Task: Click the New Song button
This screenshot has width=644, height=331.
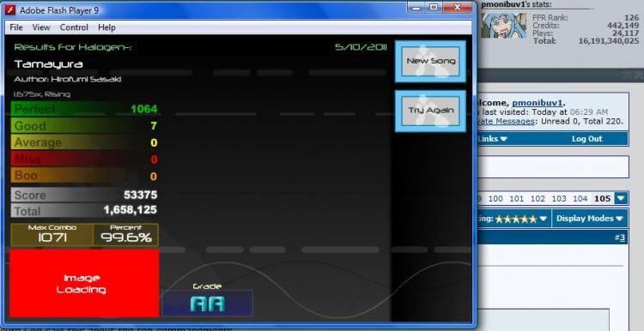Action: click(x=430, y=61)
